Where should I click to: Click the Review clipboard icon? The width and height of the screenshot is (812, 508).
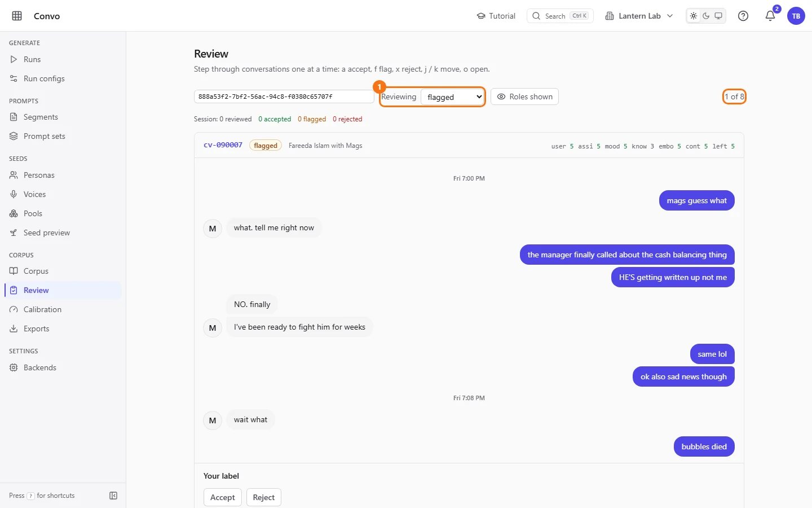click(x=14, y=290)
